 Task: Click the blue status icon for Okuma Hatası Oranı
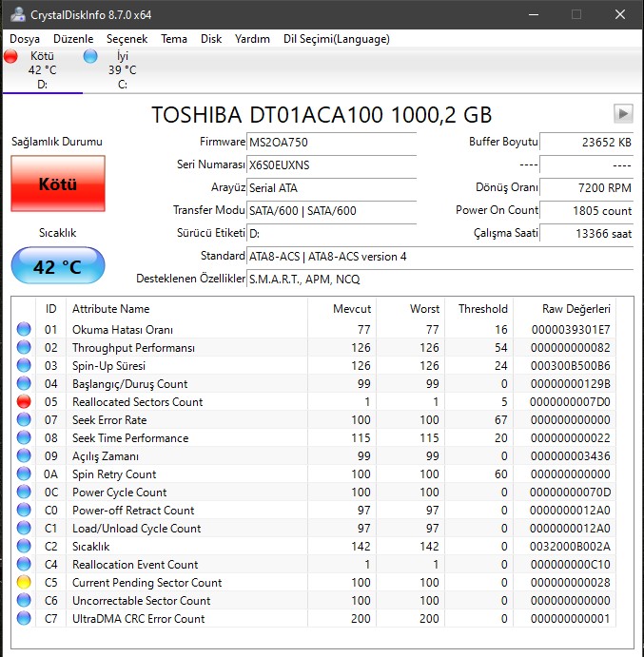[x=24, y=330]
